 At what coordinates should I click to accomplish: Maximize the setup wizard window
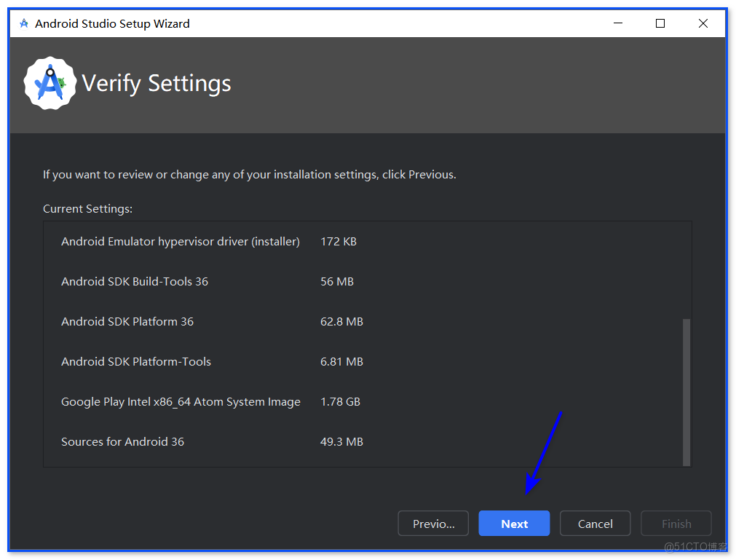coord(660,23)
